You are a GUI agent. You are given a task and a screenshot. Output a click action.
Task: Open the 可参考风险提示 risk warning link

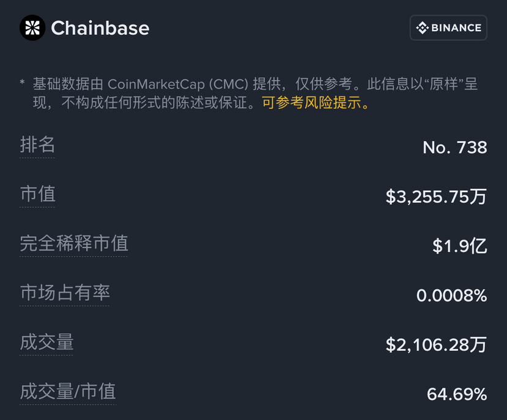315,103
